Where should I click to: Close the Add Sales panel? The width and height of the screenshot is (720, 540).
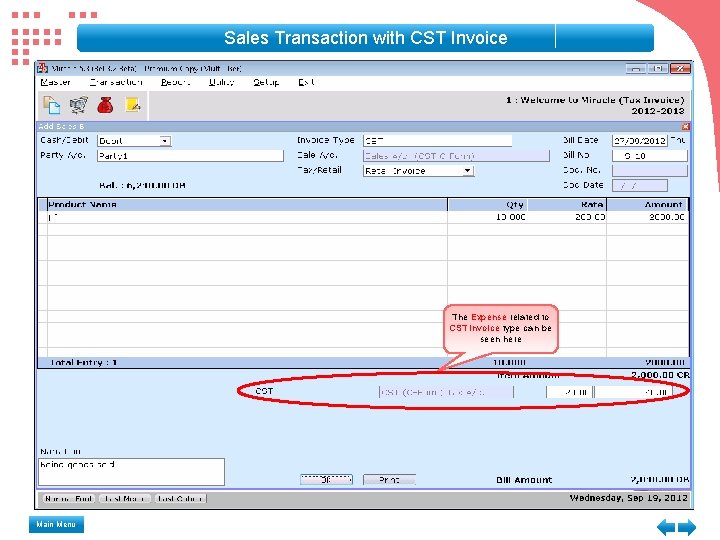(x=686, y=126)
